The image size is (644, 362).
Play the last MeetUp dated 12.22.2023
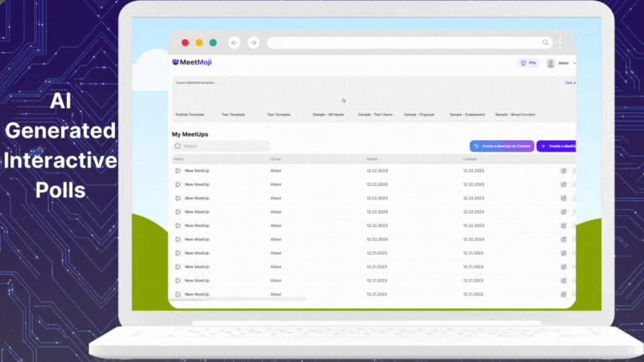point(178,240)
